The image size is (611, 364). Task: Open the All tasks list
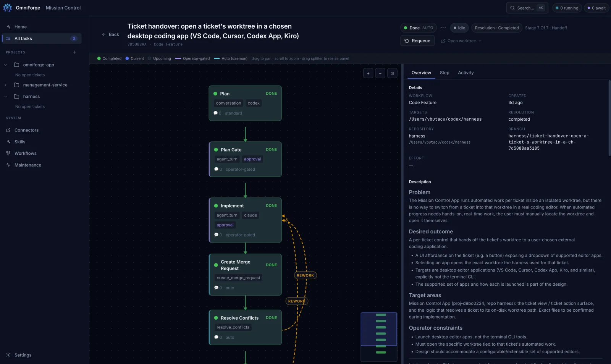point(42,39)
